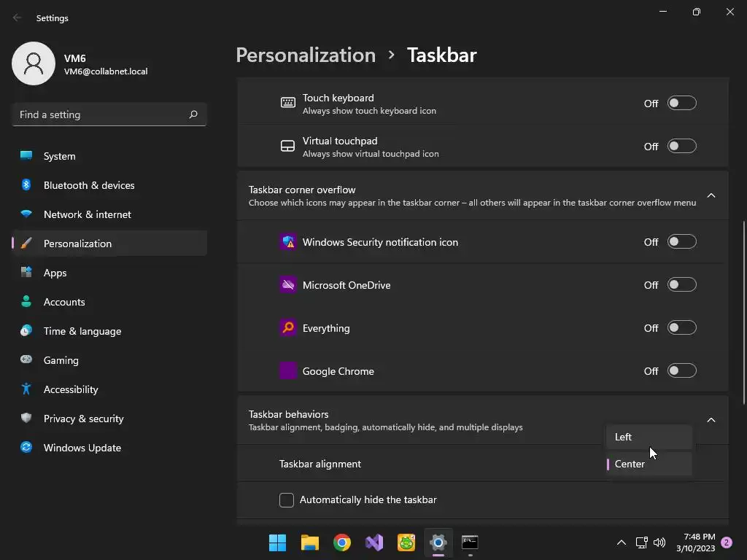Click the back arrow button

[x=18, y=18]
